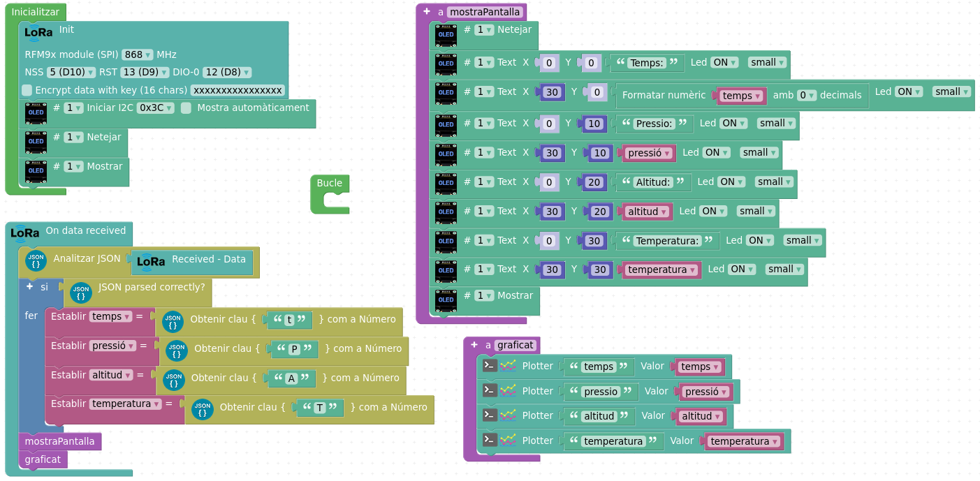Open variable dropdown in 'Establir altitud' block
The image size is (980, 481).
pyautogui.click(x=112, y=375)
